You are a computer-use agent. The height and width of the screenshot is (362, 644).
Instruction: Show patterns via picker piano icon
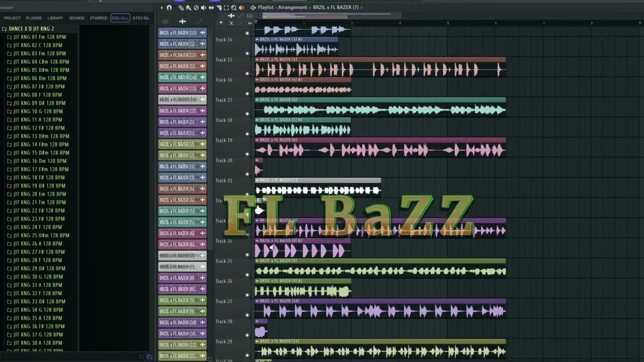tap(165, 21)
